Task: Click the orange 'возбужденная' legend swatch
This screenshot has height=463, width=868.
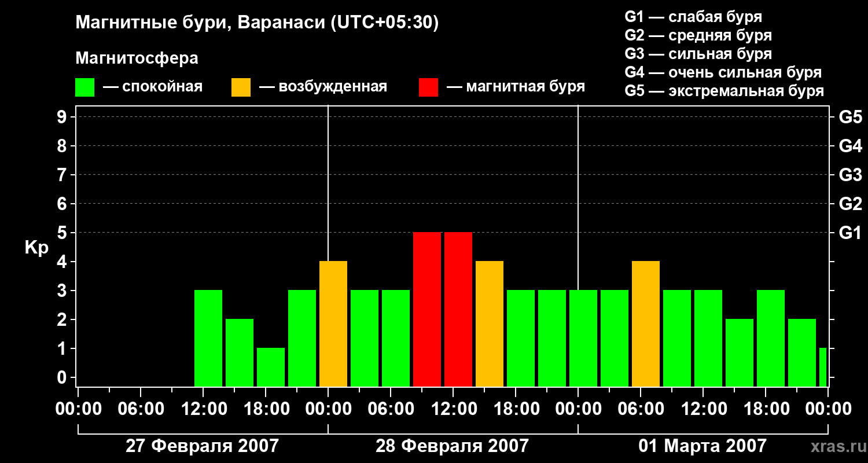Action: (x=241, y=87)
